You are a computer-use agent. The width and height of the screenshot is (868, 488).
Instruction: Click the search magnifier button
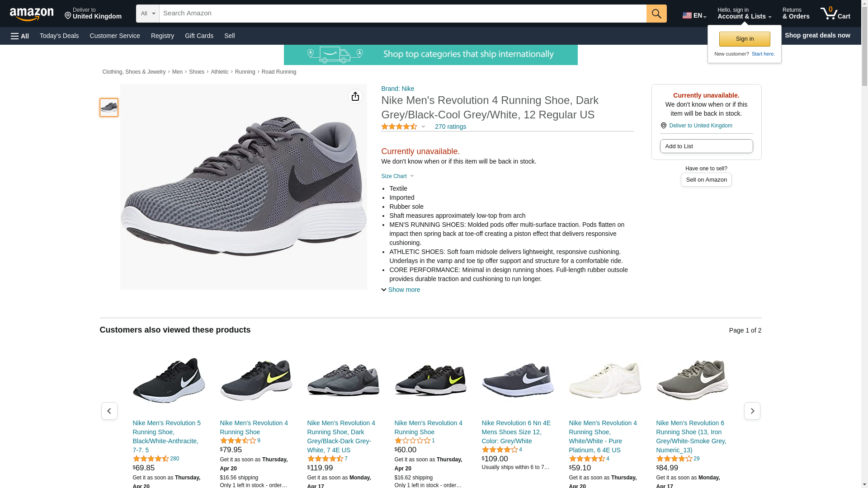pyautogui.click(x=656, y=14)
